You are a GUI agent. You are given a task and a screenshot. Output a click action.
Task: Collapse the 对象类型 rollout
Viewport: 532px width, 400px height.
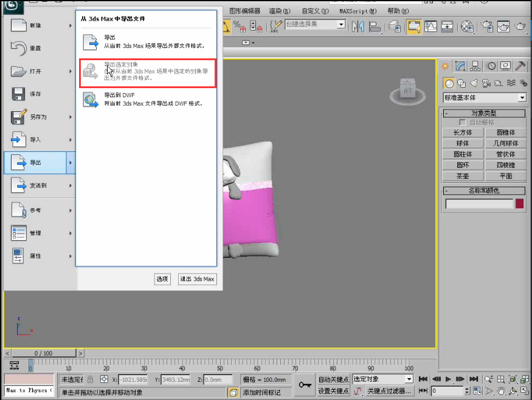click(484, 113)
